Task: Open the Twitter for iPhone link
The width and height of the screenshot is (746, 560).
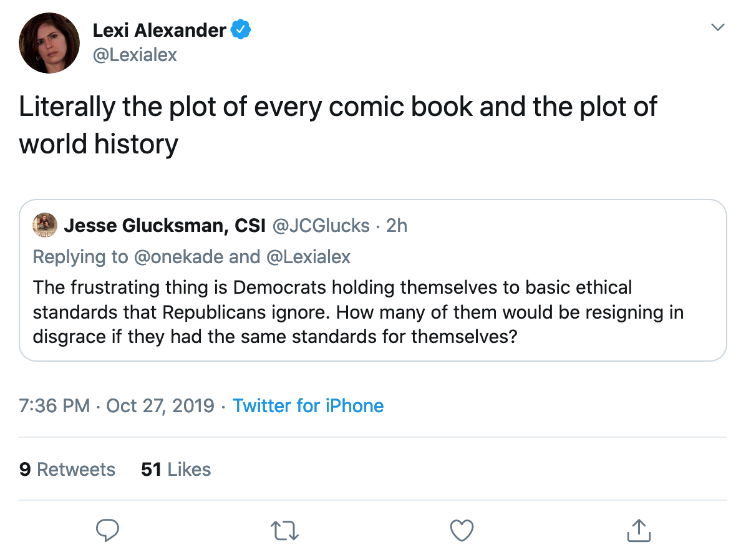Action: click(x=308, y=406)
